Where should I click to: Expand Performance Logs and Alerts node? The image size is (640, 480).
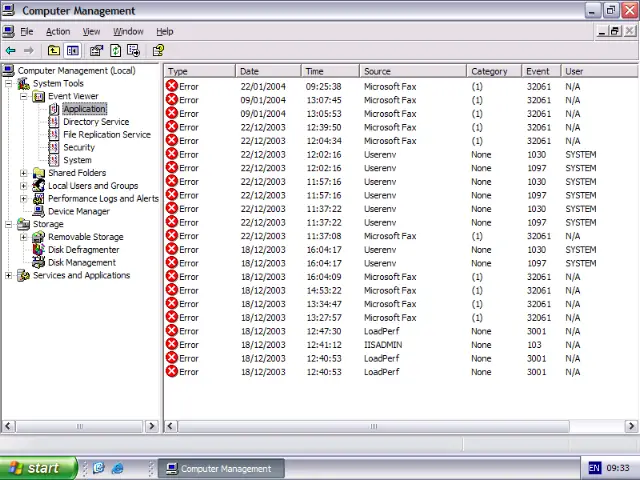tap(24, 199)
